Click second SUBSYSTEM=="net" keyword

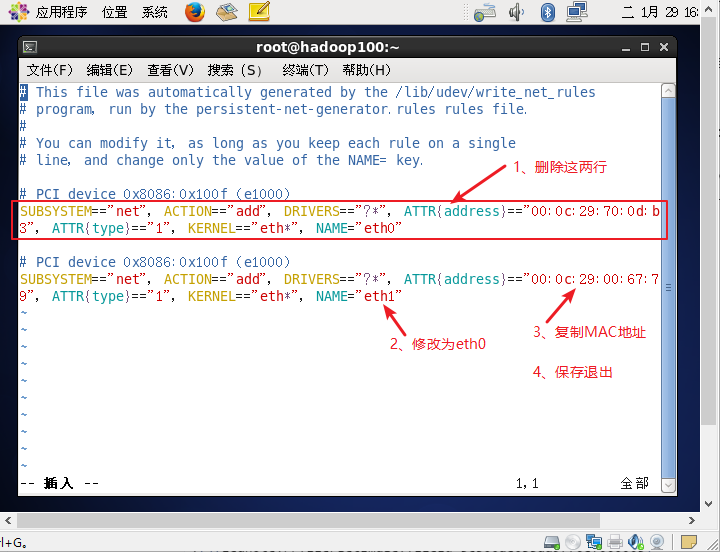(85, 279)
